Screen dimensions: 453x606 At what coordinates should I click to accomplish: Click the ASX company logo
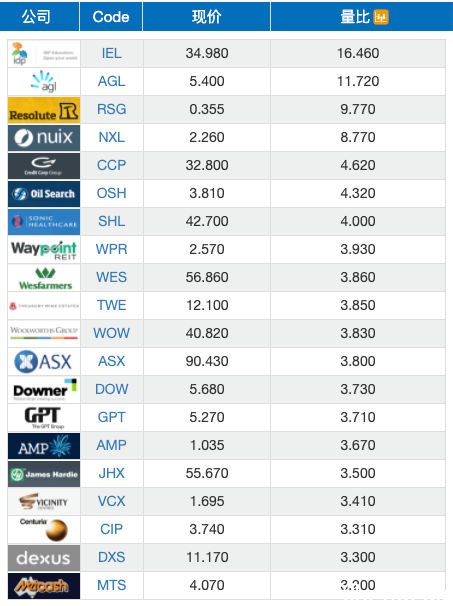click(x=44, y=362)
